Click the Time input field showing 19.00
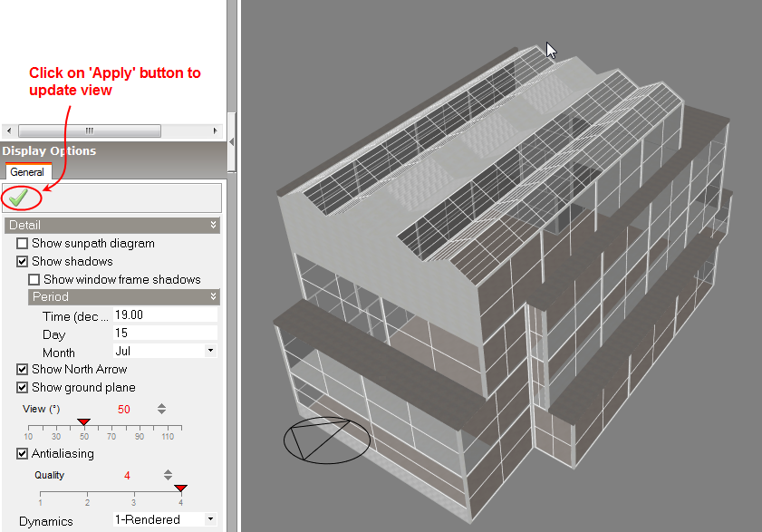Viewport: 762px width, 532px height. pos(164,315)
